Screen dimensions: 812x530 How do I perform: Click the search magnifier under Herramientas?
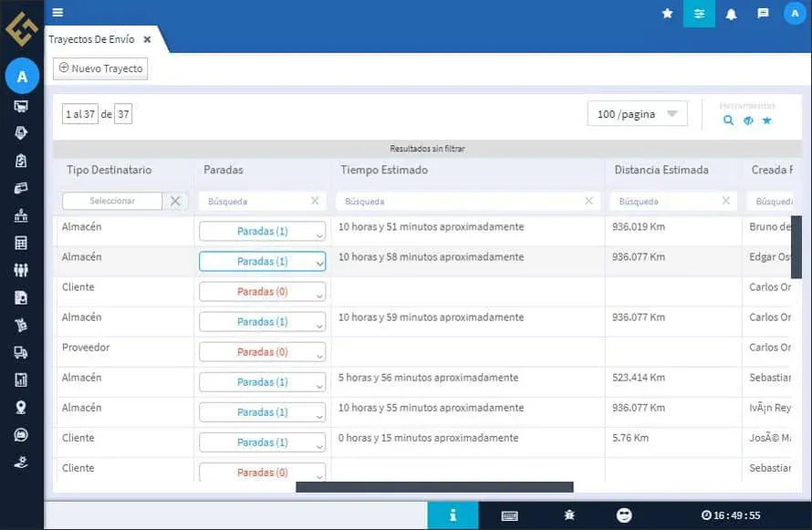pyautogui.click(x=728, y=120)
